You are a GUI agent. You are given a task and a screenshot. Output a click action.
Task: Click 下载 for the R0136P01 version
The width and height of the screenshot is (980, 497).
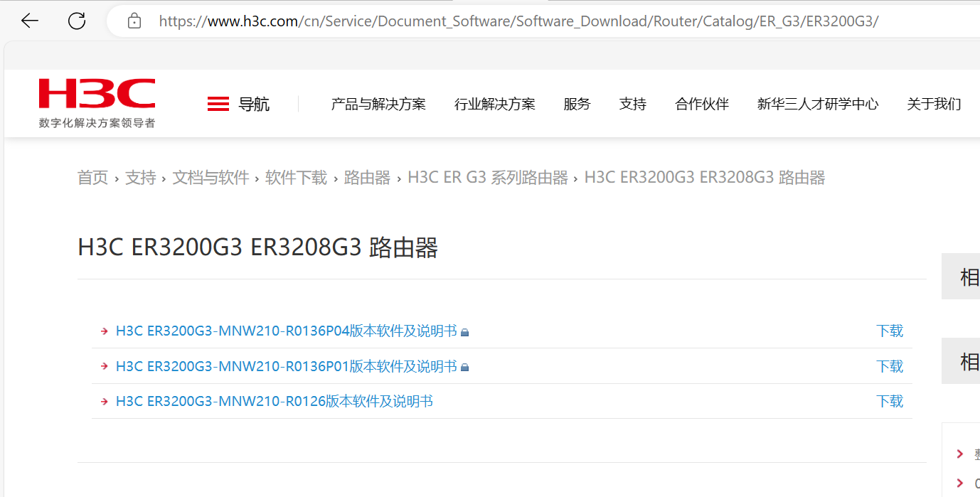coord(890,367)
